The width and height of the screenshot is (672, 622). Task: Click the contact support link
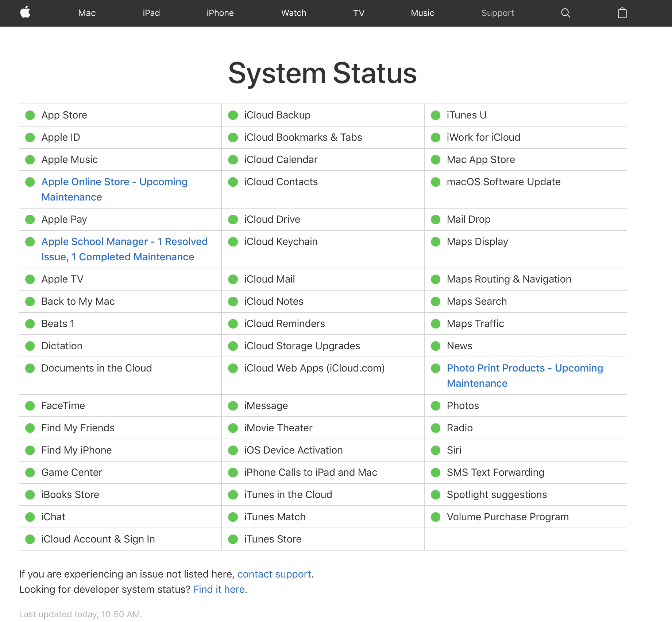point(274,574)
